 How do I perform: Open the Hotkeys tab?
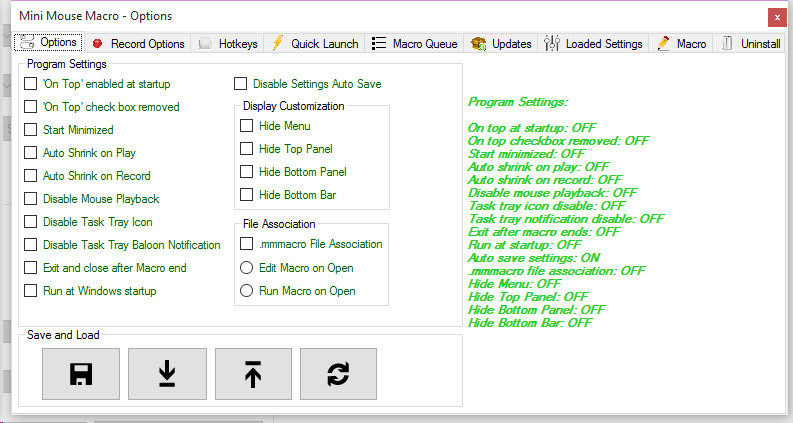click(x=228, y=44)
